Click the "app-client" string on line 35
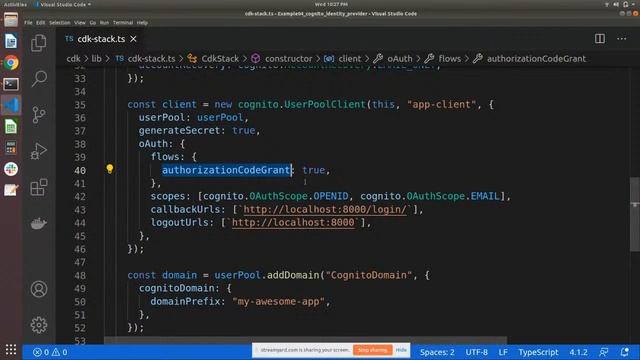Viewport: 640px width, 360px height. [441, 104]
